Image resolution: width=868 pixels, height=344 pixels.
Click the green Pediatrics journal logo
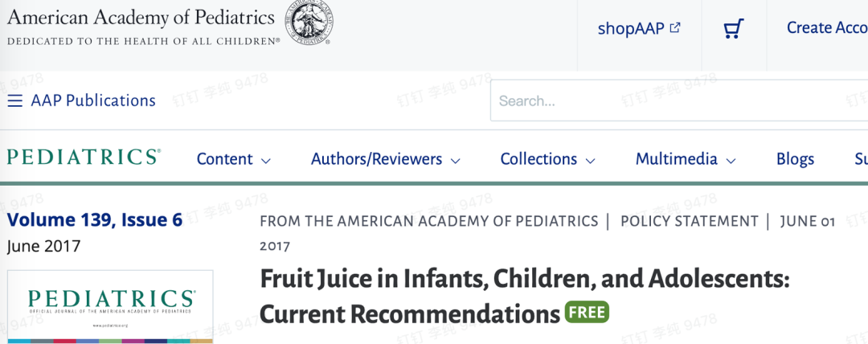(84, 158)
